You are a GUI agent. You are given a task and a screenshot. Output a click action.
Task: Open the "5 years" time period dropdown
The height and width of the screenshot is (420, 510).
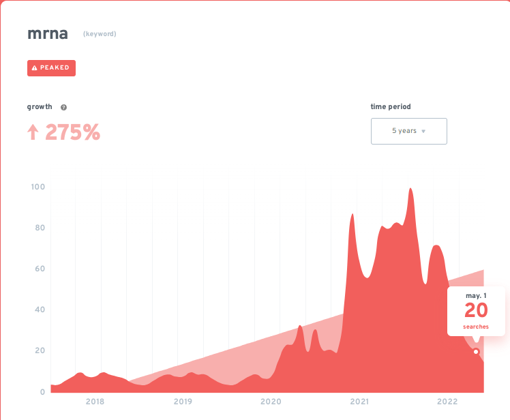(x=408, y=132)
